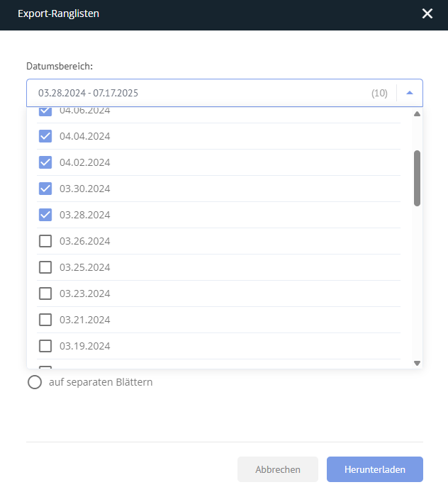Click the scrollbar up arrow in date list
Image resolution: width=448 pixels, height=492 pixels.
coord(417,114)
